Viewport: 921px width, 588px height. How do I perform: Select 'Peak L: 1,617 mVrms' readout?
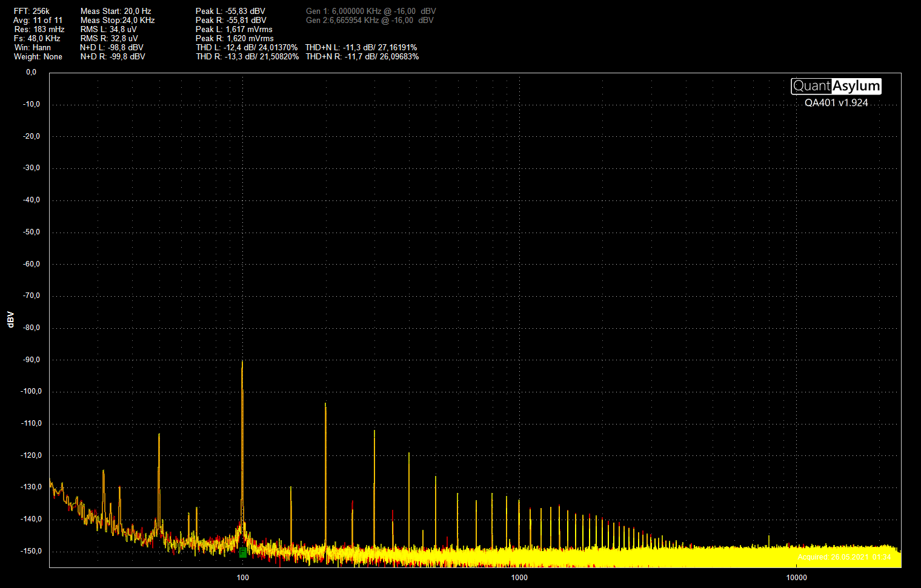pos(234,29)
